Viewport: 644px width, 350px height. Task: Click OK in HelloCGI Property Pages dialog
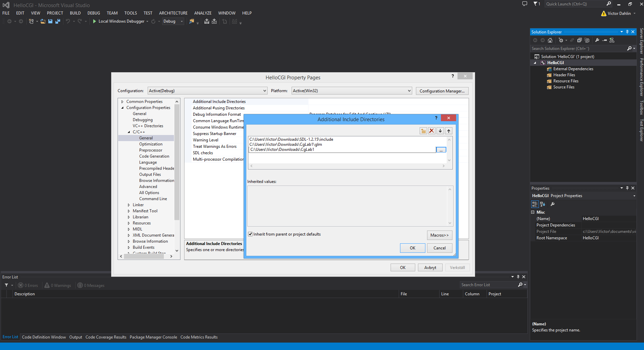click(x=403, y=268)
